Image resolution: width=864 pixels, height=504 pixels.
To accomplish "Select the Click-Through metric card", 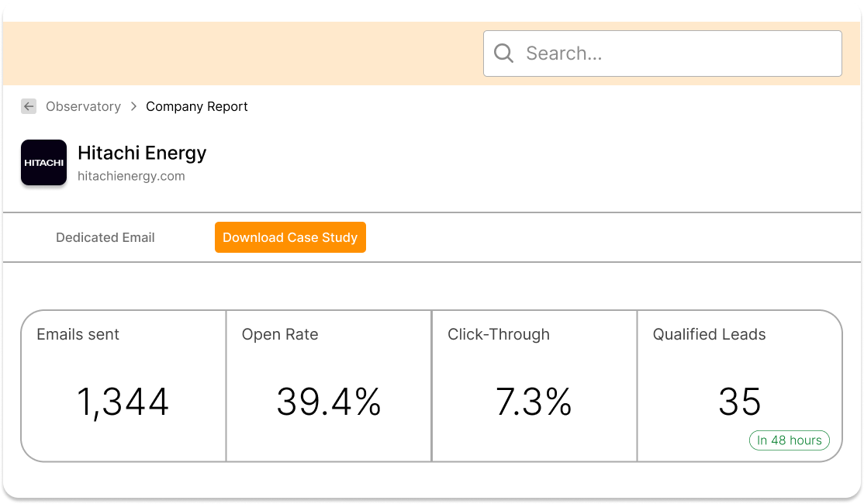I will pos(534,364).
